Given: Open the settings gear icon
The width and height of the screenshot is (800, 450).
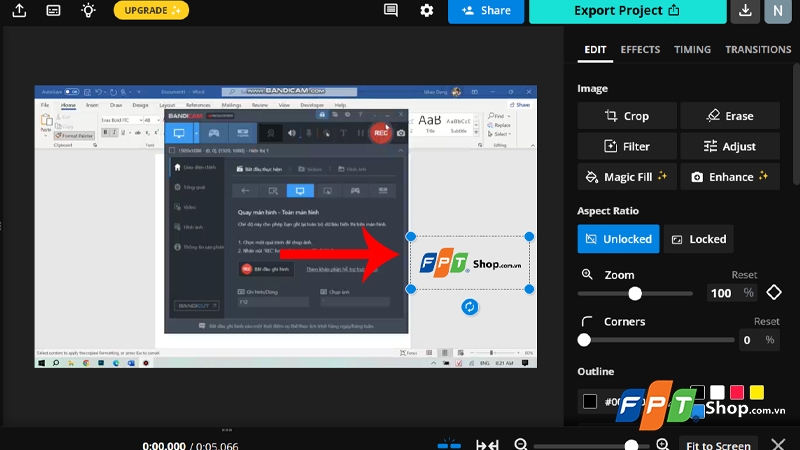Looking at the screenshot, I should click(x=427, y=10).
